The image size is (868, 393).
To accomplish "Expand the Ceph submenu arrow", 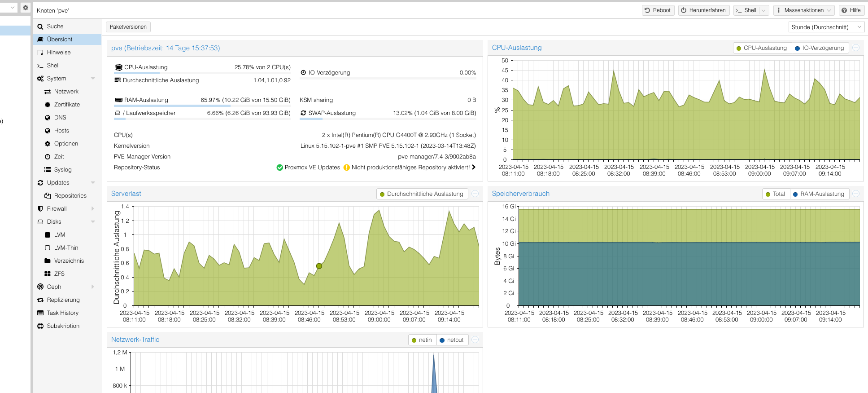I will pyautogui.click(x=93, y=287).
